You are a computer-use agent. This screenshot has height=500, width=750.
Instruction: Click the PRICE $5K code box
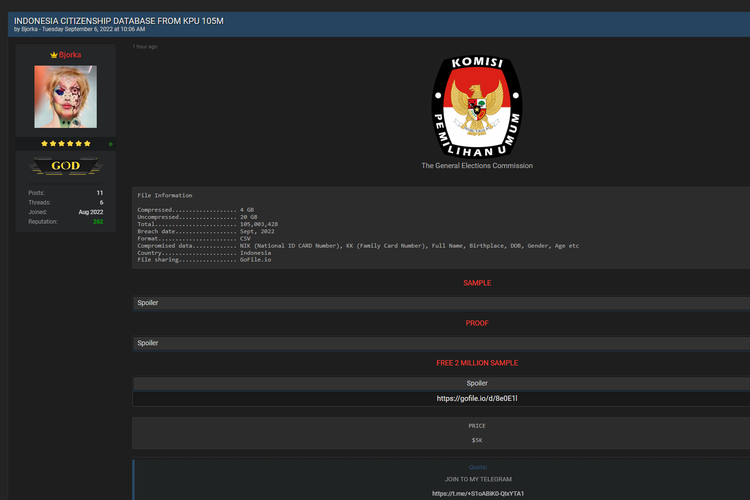tap(441, 433)
